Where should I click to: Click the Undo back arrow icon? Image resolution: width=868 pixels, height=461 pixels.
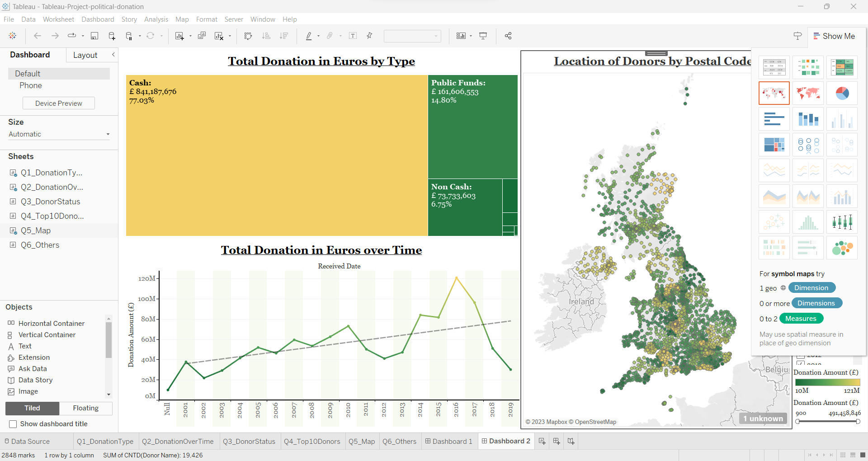point(38,36)
